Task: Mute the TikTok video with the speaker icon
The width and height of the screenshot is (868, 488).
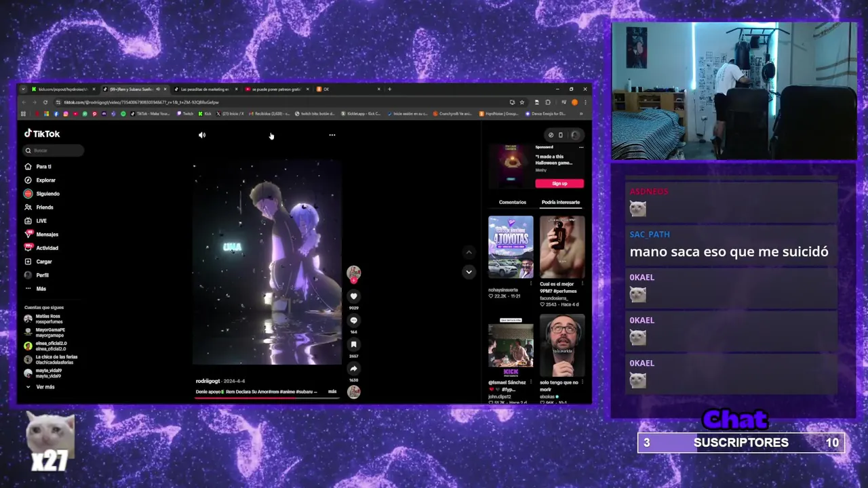Action: click(202, 135)
